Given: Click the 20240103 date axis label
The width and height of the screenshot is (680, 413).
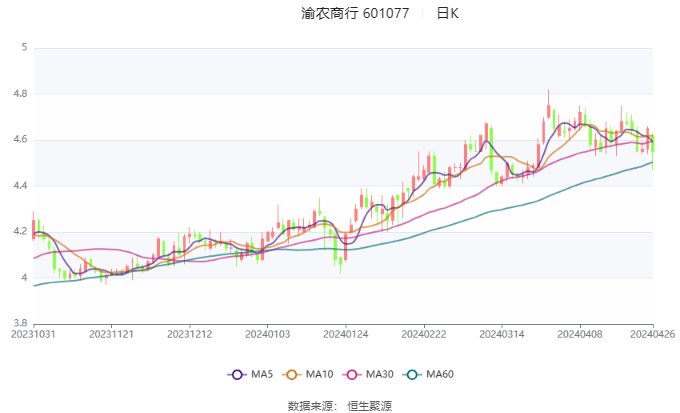Looking at the screenshot, I should click(x=268, y=334).
